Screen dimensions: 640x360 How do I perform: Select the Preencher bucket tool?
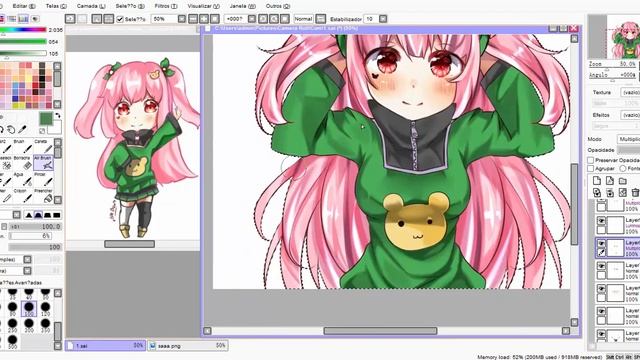43,196
